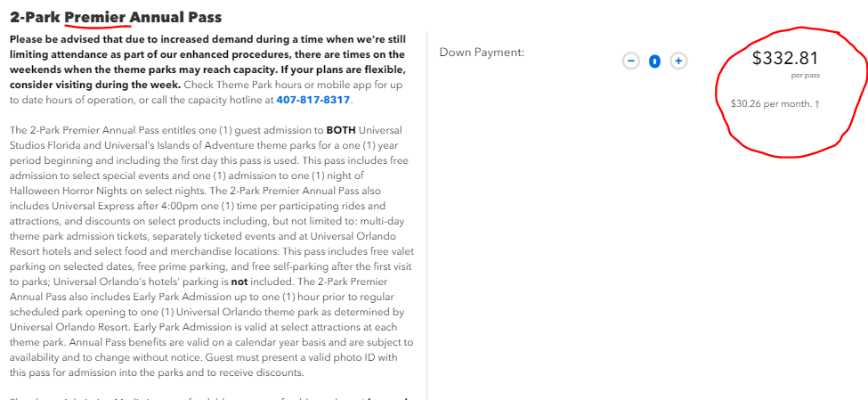Click the bold word not about hotel parking
The height and width of the screenshot is (400, 868).
(239, 282)
